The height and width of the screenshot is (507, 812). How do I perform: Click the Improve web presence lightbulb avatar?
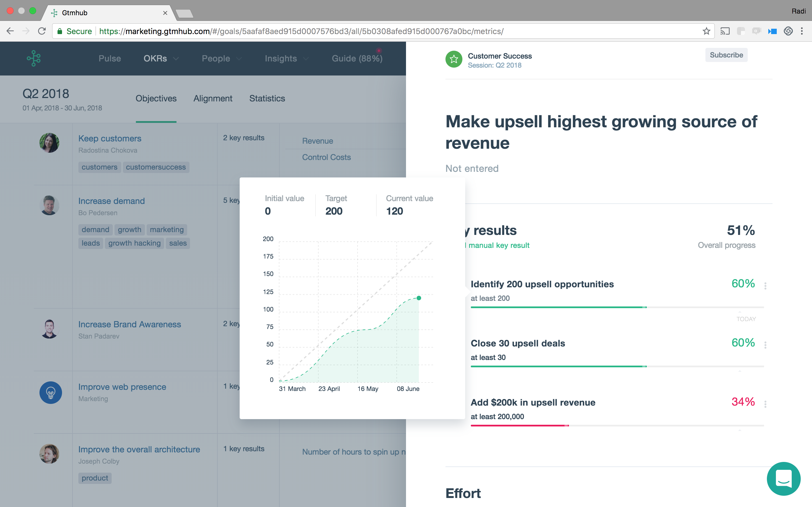(x=50, y=392)
